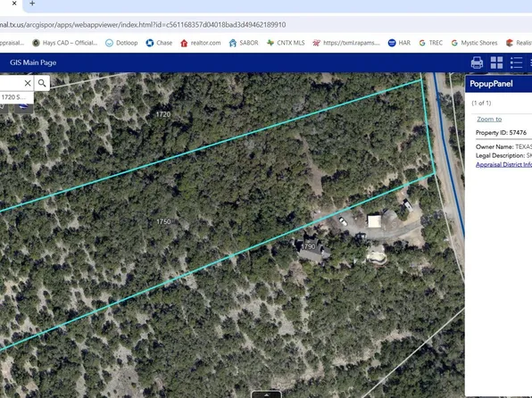The image size is (532, 398).
Task: Open the Legend list widget
Action: tap(516, 62)
